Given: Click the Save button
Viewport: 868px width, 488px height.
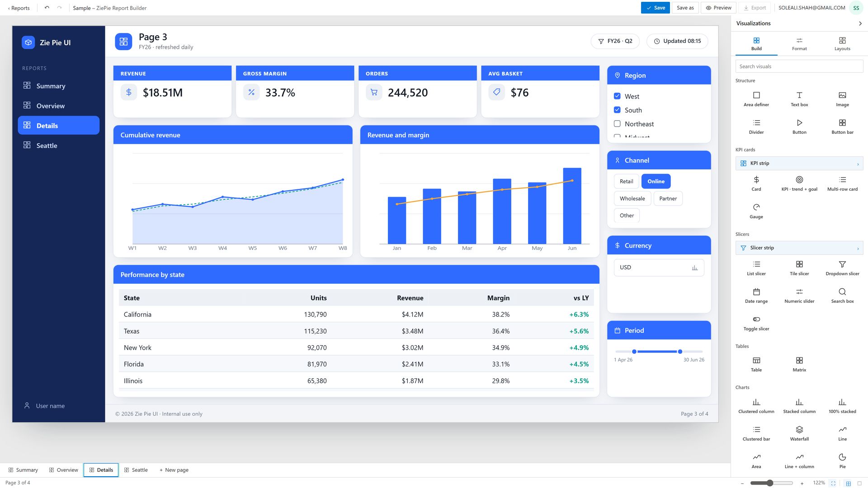Looking at the screenshot, I should (655, 8).
